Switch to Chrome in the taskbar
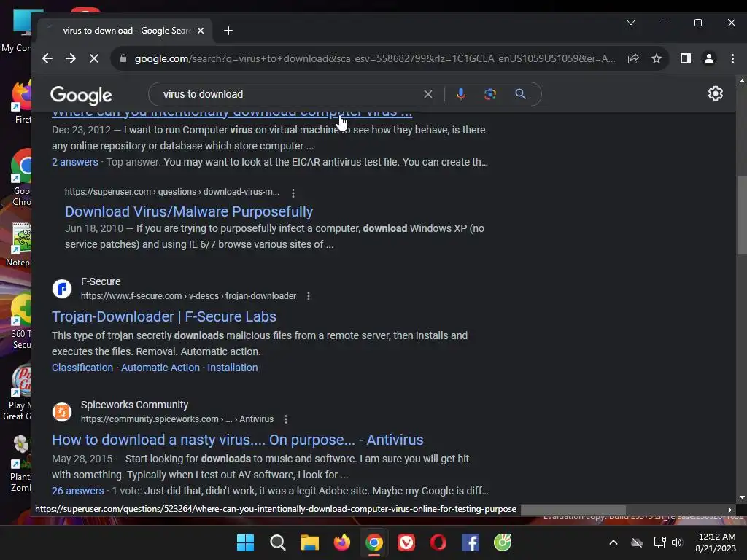Image resolution: width=747 pixels, height=560 pixels. (x=374, y=542)
